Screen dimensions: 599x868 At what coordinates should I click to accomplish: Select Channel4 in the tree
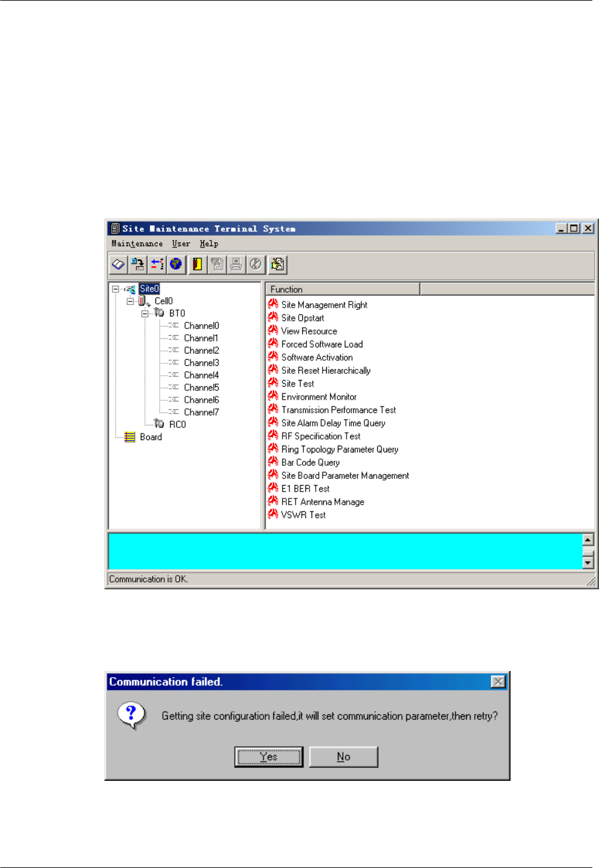pos(202,374)
